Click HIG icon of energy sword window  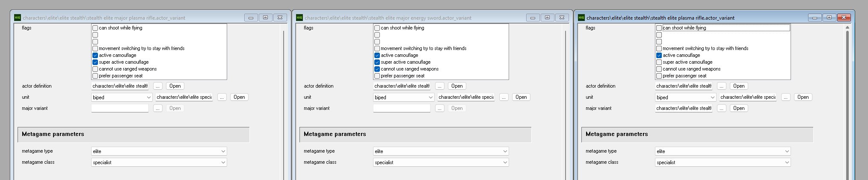299,18
